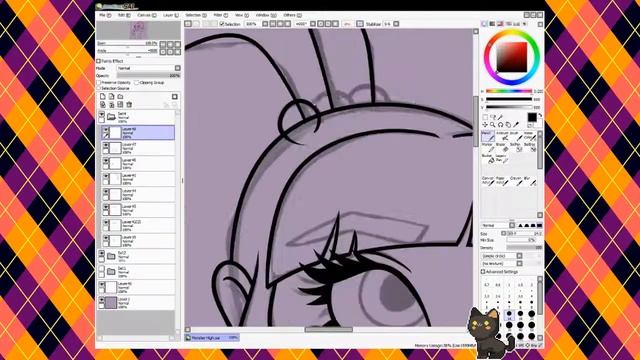Open the Filter menu
This screenshot has width=640, height=360.
pyautogui.click(x=221, y=15)
